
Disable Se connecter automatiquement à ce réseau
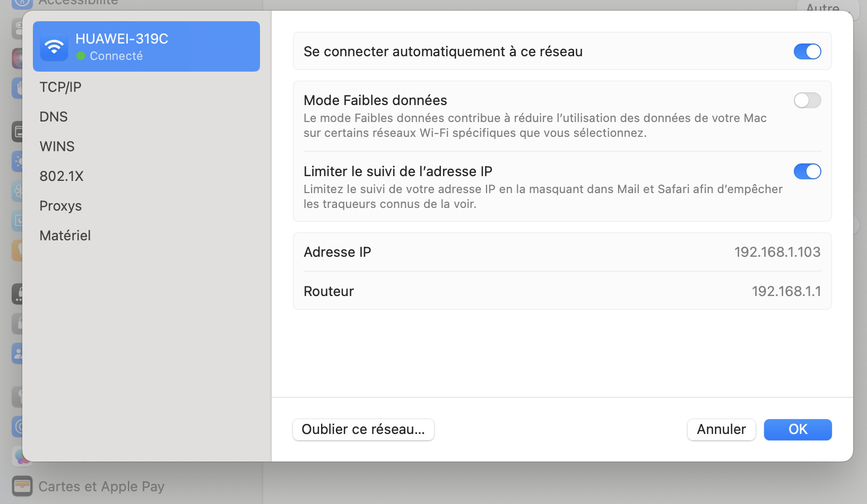807,51
